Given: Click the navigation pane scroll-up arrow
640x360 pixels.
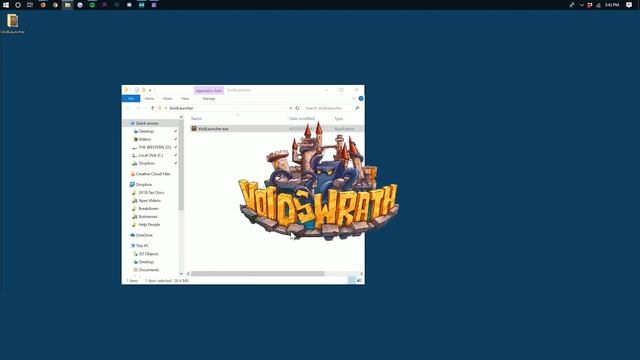Looking at the screenshot, I should [x=181, y=117].
